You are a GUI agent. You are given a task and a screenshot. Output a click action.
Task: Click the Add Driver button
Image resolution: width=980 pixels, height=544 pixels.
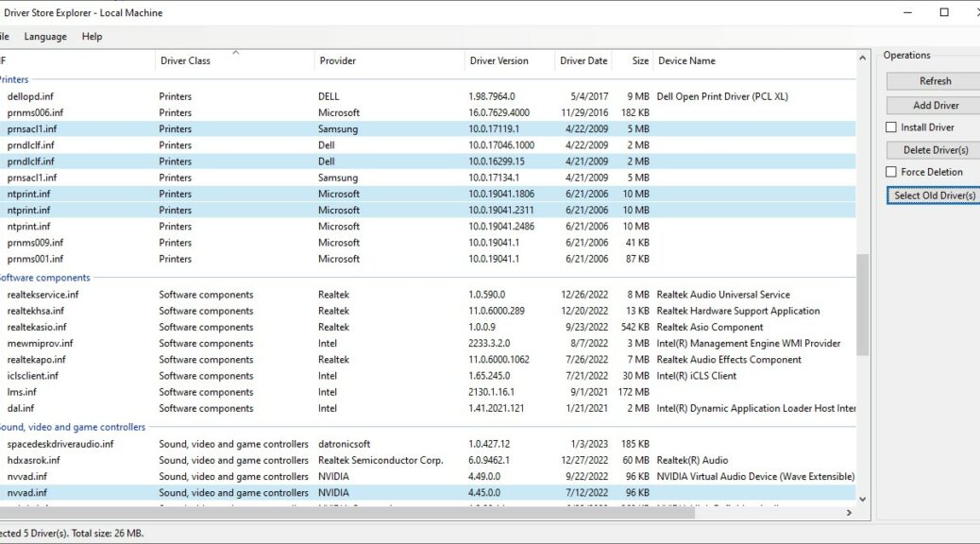(935, 106)
